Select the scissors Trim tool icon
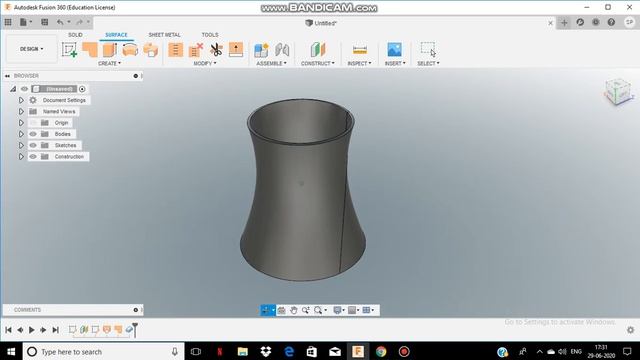The width and height of the screenshot is (640, 360). 216,50
